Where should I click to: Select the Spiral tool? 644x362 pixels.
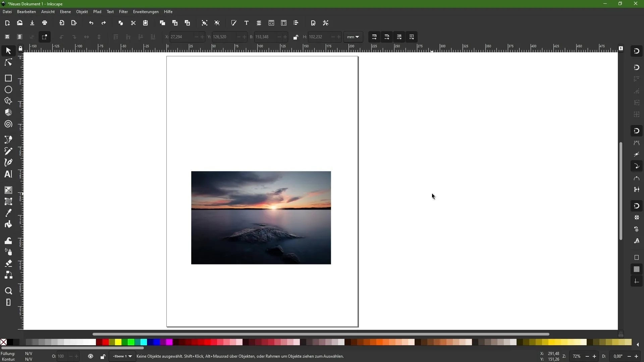(8, 124)
